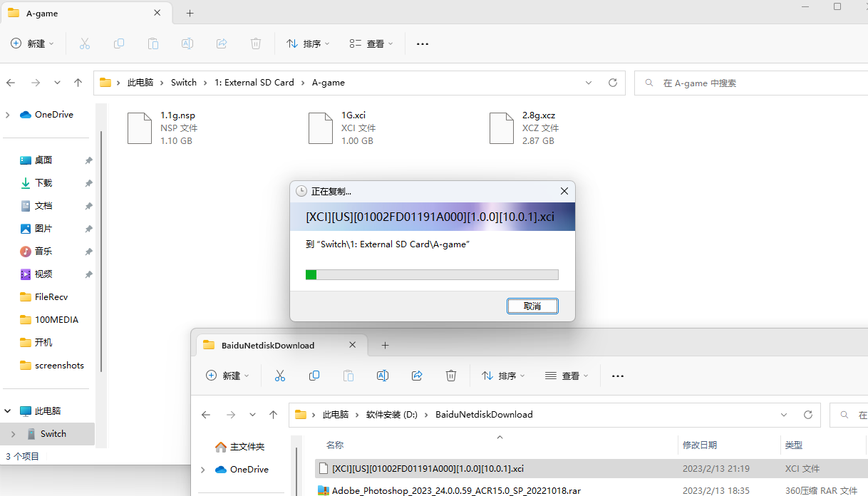
Task: Go up one level from A-game folder
Action: point(78,83)
